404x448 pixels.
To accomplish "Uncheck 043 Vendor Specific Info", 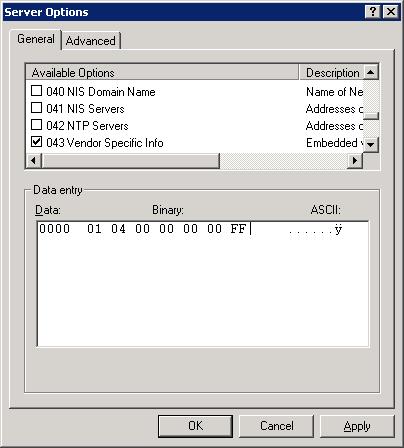I will [36, 142].
